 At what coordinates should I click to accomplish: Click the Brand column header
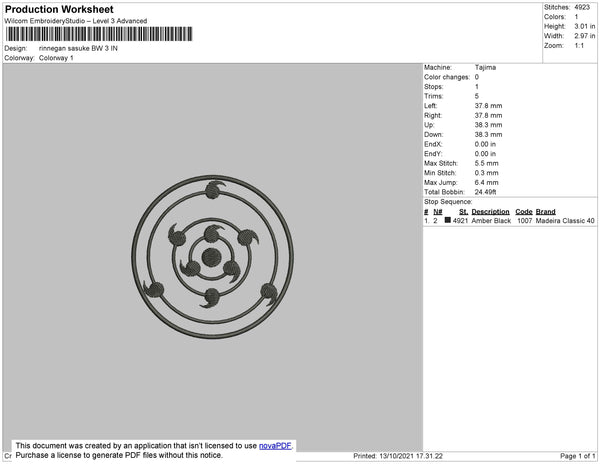(x=545, y=212)
